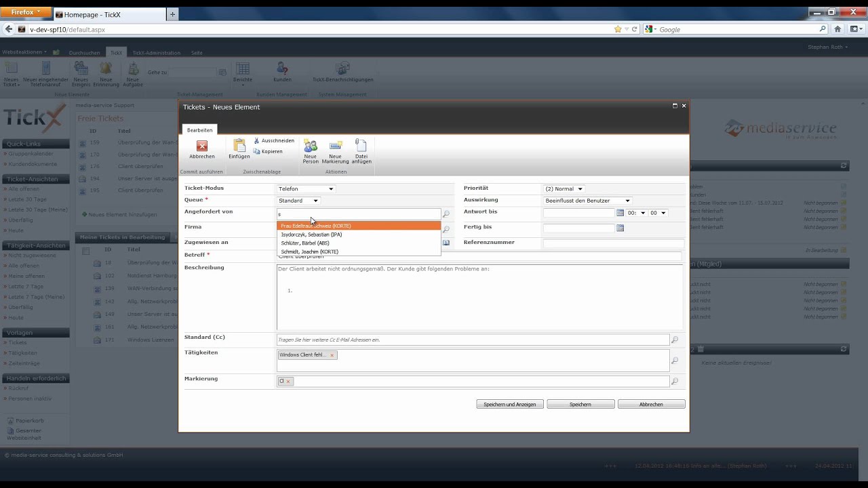868x488 pixels.
Task: Click Neues Ereignis icon in background ribbon
Action: 81,68
